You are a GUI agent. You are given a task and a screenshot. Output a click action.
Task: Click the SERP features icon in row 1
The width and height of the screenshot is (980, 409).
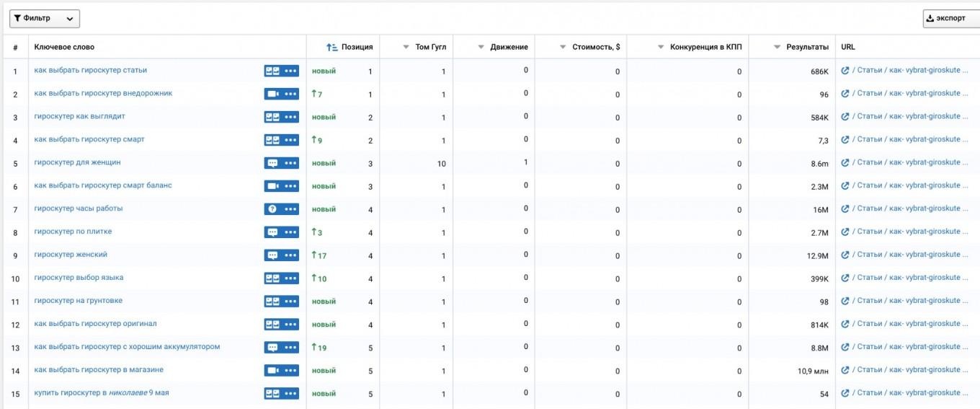click(x=272, y=71)
